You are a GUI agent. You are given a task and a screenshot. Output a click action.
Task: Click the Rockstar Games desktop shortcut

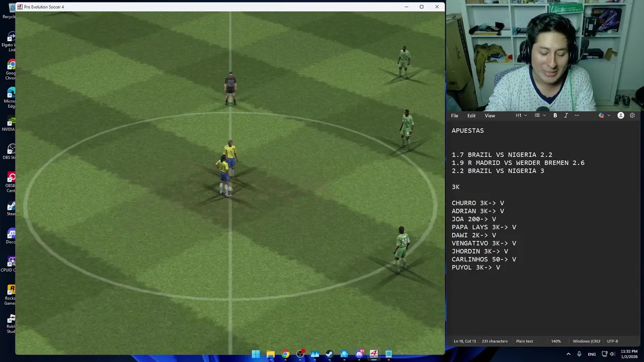[x=9, y=296]
